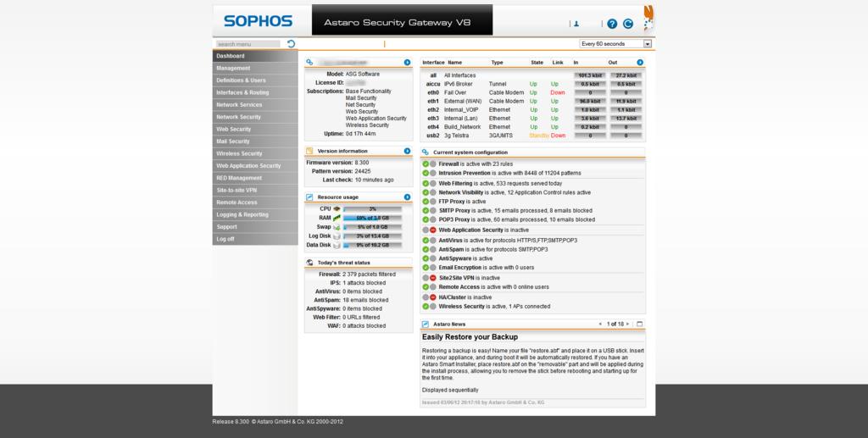Click the link icon left of the hostname
The image size is (868, 438).
[309, 63]
